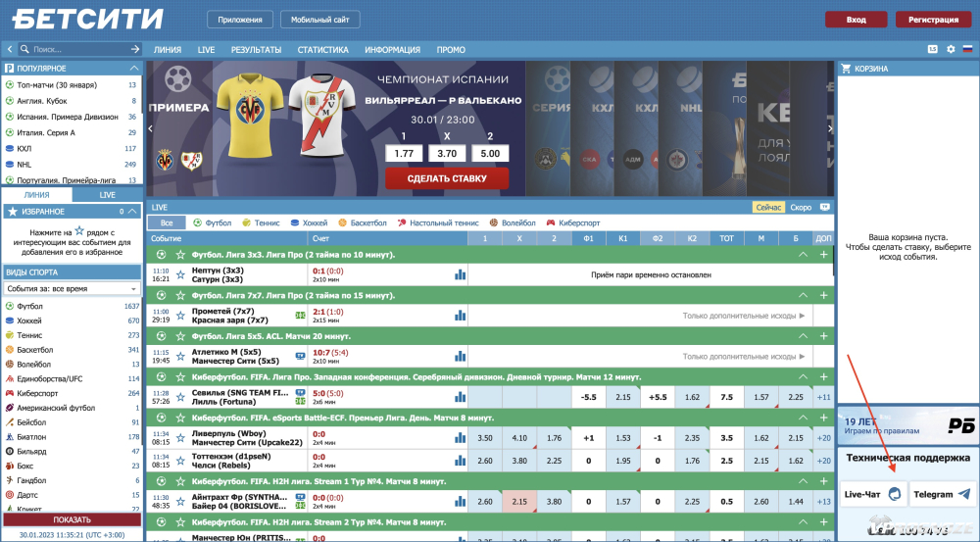Click Баскетбол in live sports filter row
Image resolution: width=980 pixels, height=542 pixels.
pos(363,222)
